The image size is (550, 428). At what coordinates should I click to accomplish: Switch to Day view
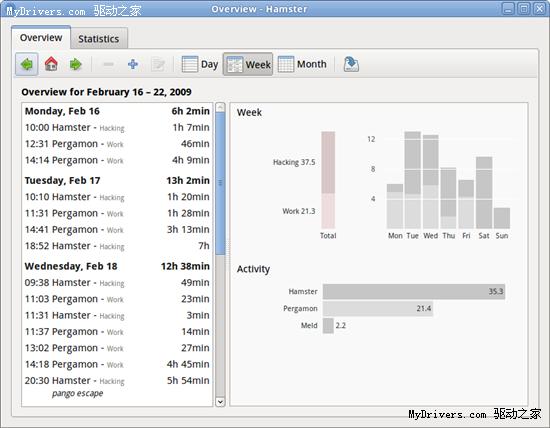click(200, 64)
